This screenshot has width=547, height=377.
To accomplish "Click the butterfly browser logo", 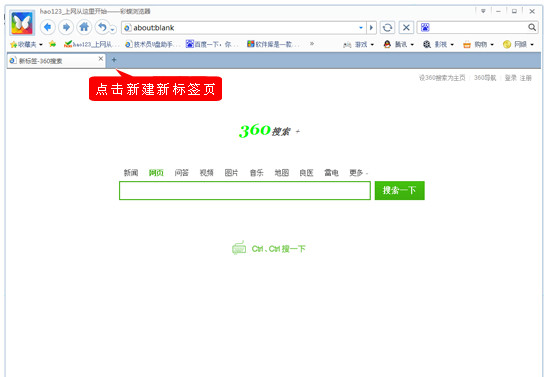I will coord(22,23).
